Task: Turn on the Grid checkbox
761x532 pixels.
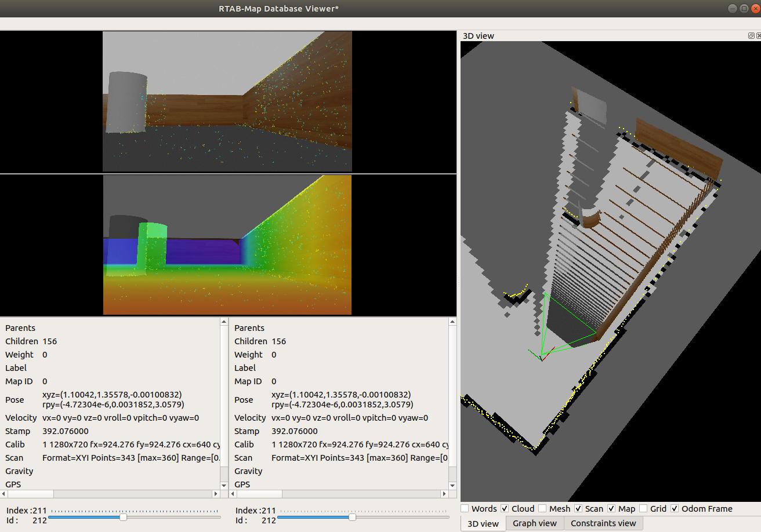Action: [643, 508]
